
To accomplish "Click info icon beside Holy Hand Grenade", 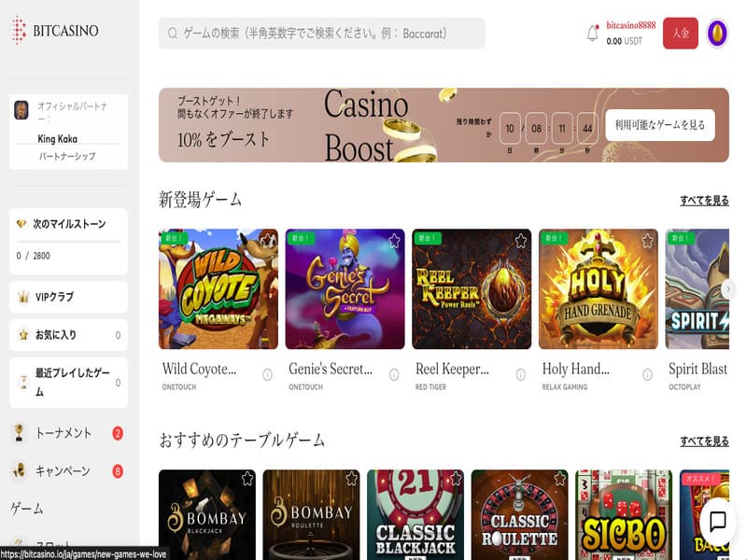I will 647,374.
